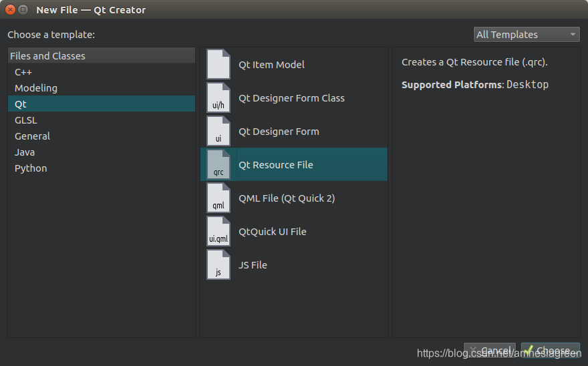The width and height of the screenshot is (588, 366).
Task: Click the Qt Item Model file icon
Action: click(x=218, y=65)
